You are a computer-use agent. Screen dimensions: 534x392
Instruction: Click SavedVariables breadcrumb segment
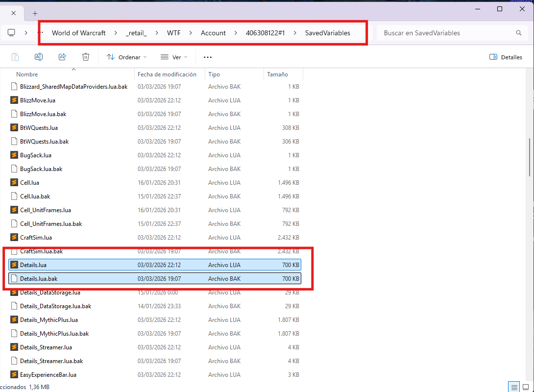click(x=328, y=33)
